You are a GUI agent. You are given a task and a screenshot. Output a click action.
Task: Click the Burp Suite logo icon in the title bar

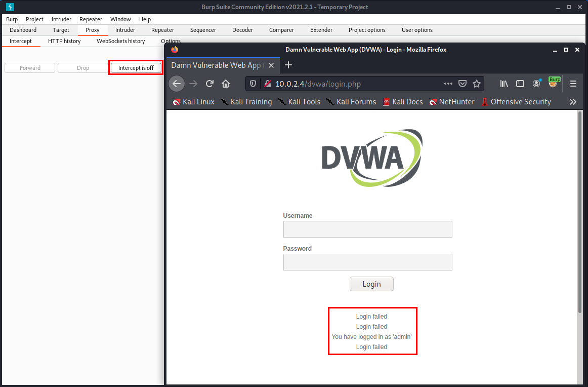click(10, 7)
